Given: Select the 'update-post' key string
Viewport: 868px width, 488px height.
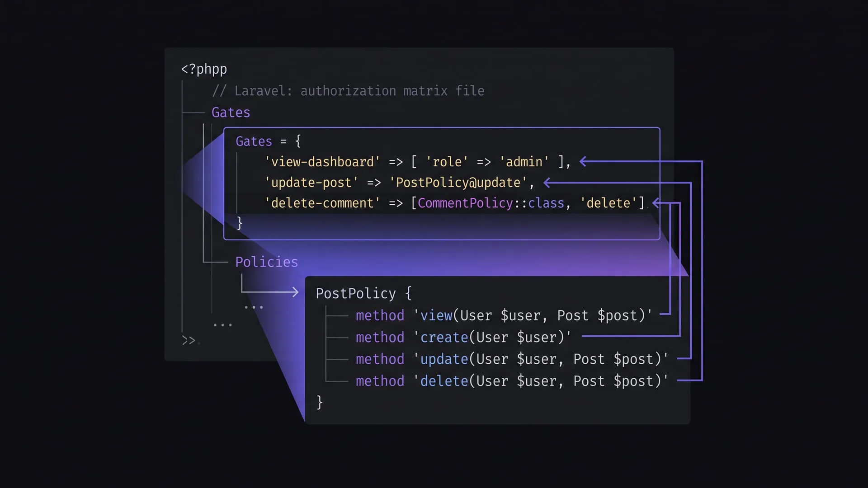Looking at the screenshot, I should (311, 183).
